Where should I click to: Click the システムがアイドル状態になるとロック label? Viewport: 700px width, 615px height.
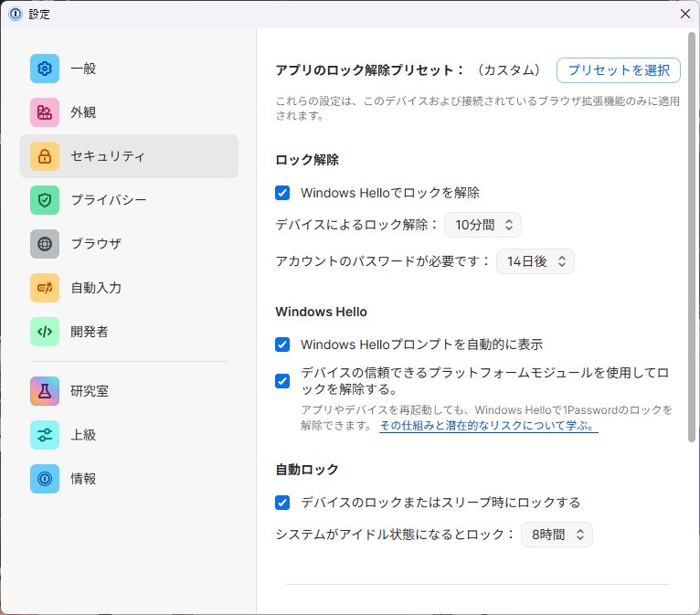(395, 535)
